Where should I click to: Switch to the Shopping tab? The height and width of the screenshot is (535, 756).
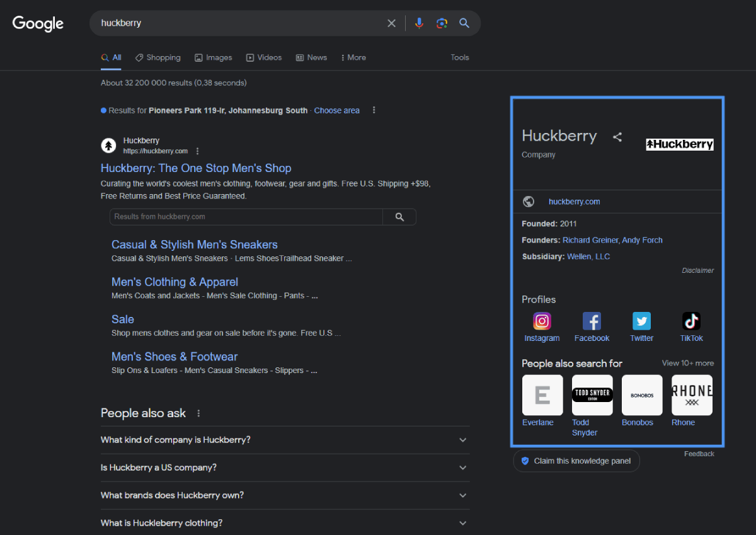(157, 57)
